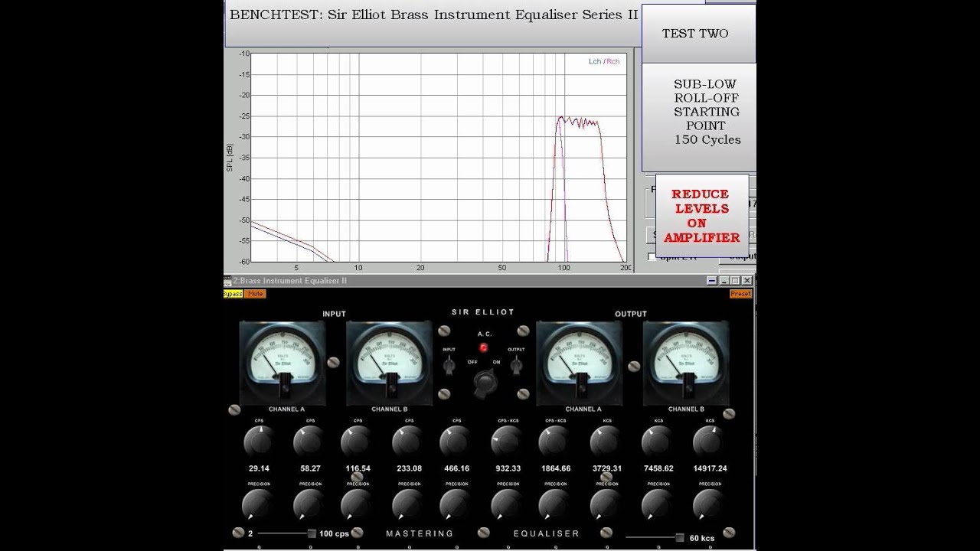This screenshot has width=980, height=551.
Task: Click the 60 kcs slider handle
Action: coord(680,537)
